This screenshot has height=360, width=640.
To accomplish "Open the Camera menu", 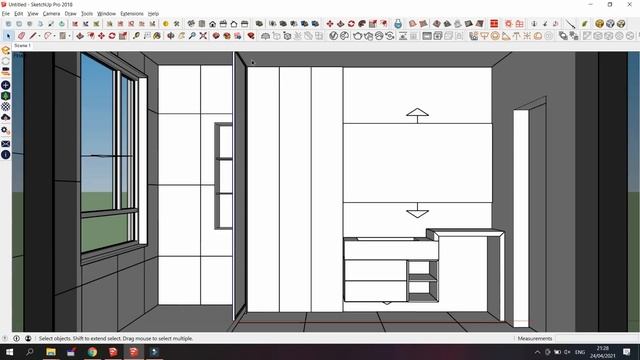I will click(51, 13).
